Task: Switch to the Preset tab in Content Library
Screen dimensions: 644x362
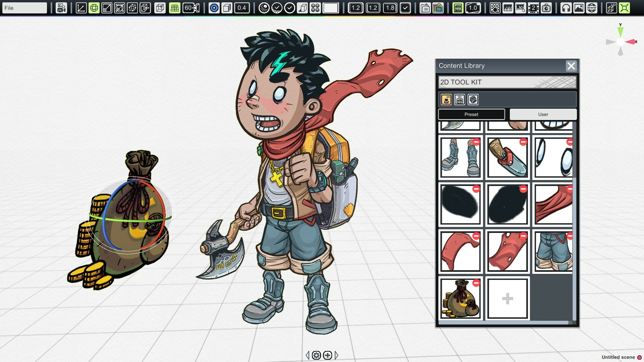Action: pos(471,114)
